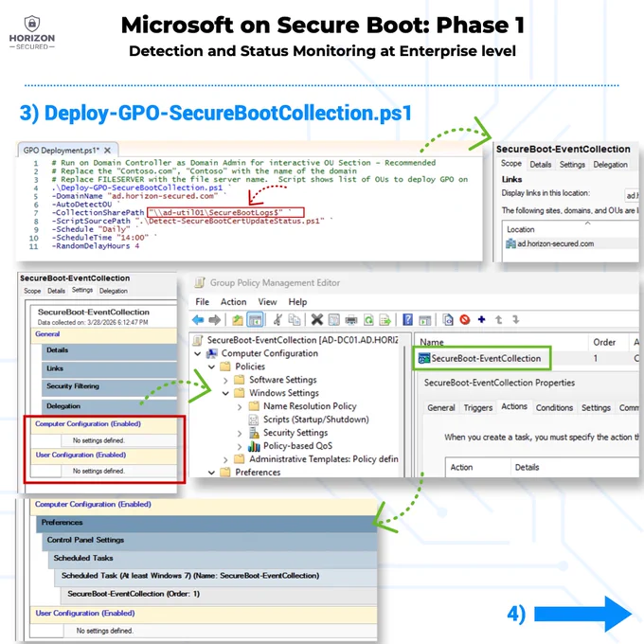Image resolution: width=644 pixels, height=644 pixels.
Task: Open the Delegation tab above the Data collected line
Action: pyautogui.click(x=114, y=291)
